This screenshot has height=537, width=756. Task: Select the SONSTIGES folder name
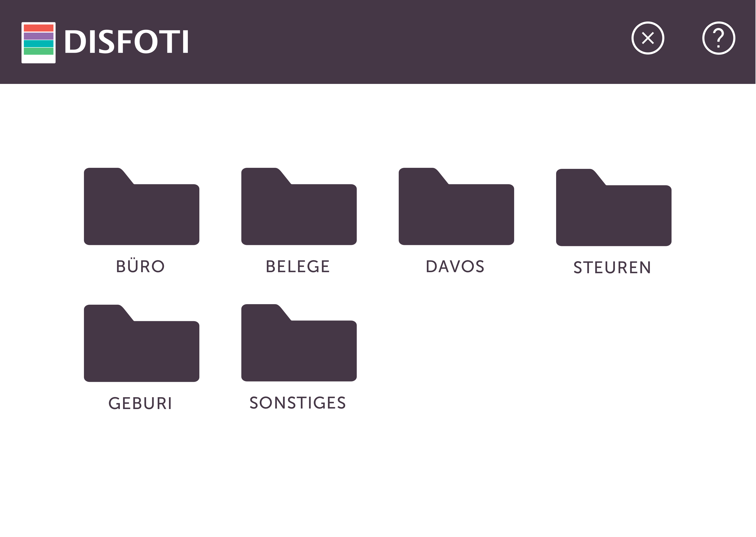[298, 403]
